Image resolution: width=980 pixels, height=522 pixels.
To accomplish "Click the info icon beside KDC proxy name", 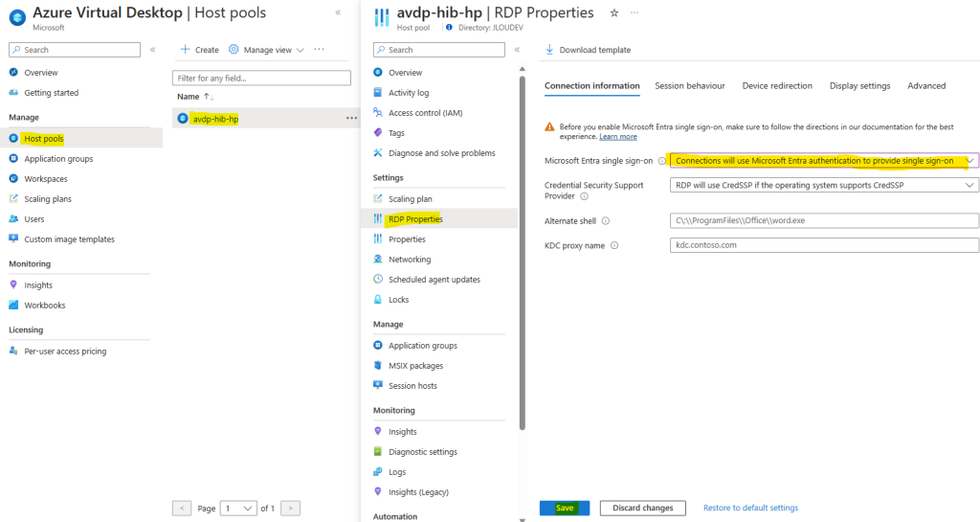I will click(x=614, y=246).
